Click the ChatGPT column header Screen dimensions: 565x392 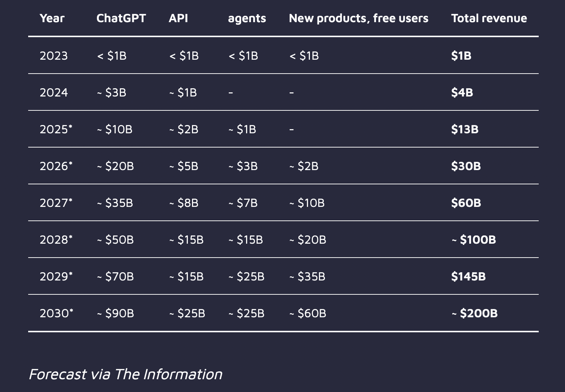(x=121, y=18)
